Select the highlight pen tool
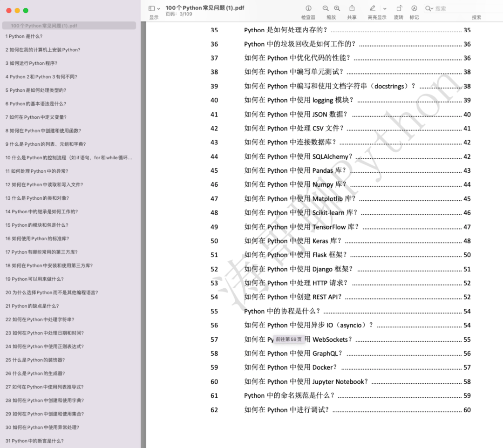 click(x=373, y=8)
